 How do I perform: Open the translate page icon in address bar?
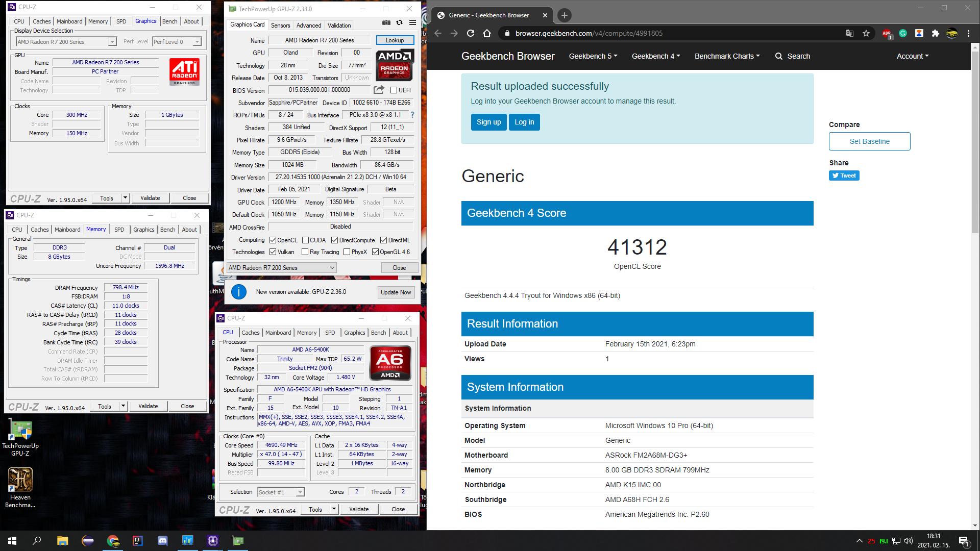coord(850,33)
